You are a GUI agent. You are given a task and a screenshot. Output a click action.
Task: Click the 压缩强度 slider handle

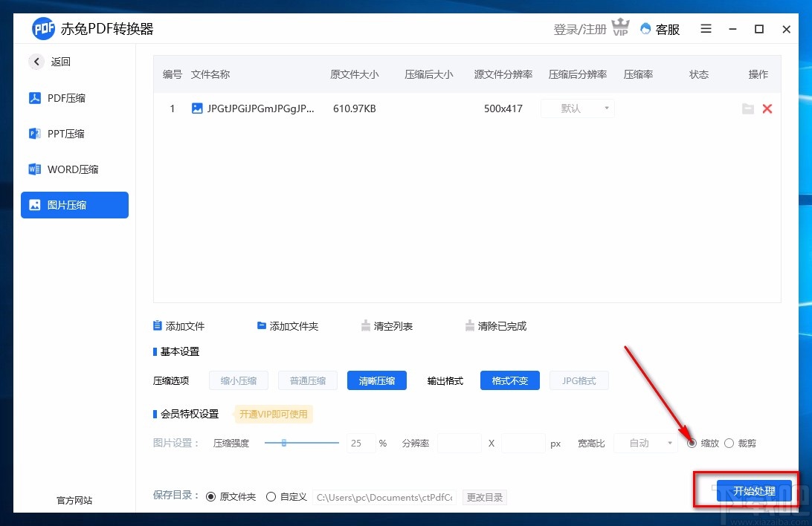[x=285, y=443]
